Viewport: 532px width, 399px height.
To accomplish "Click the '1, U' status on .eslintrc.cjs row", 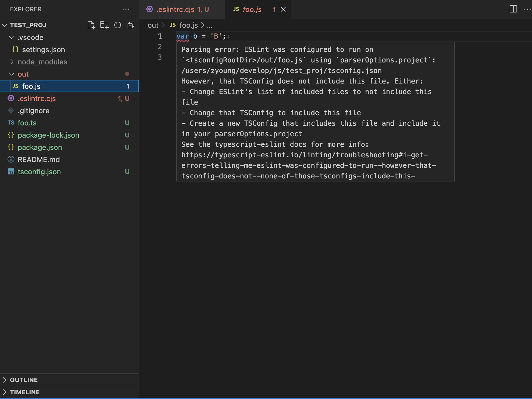I will point(124,98).
